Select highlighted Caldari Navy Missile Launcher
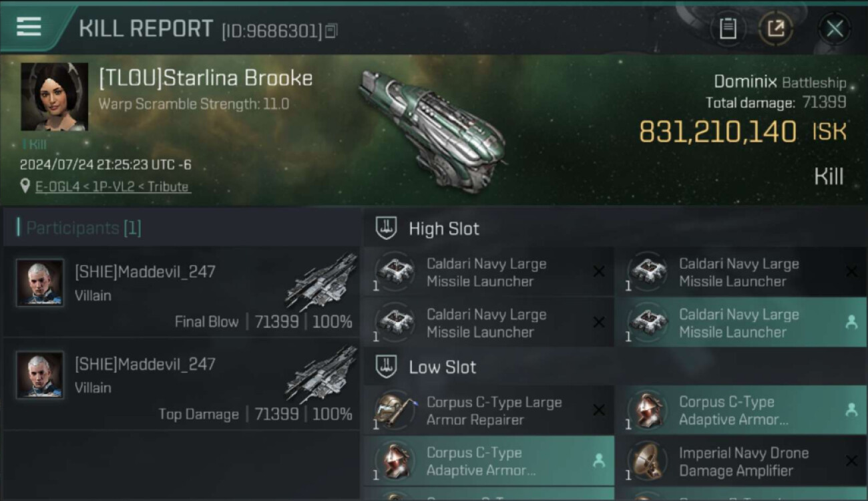Image resolution: width=868 pixels, height=501 pixels. coord(740,323)
